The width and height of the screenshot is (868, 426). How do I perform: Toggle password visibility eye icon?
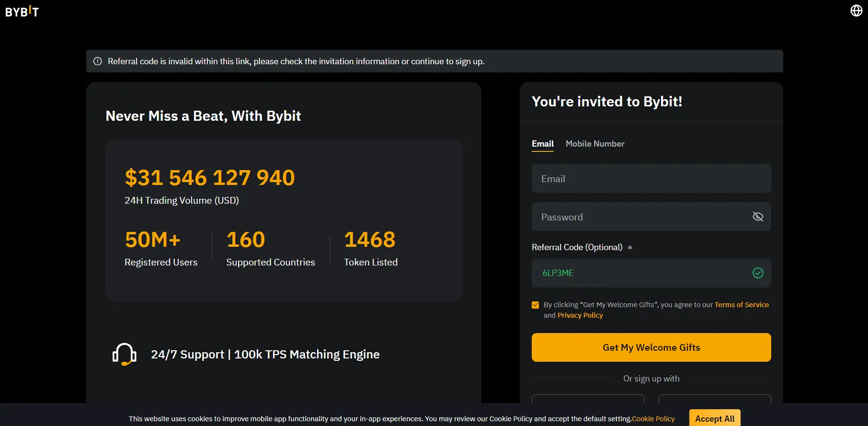pyautogui.click(x=758, y=217)
